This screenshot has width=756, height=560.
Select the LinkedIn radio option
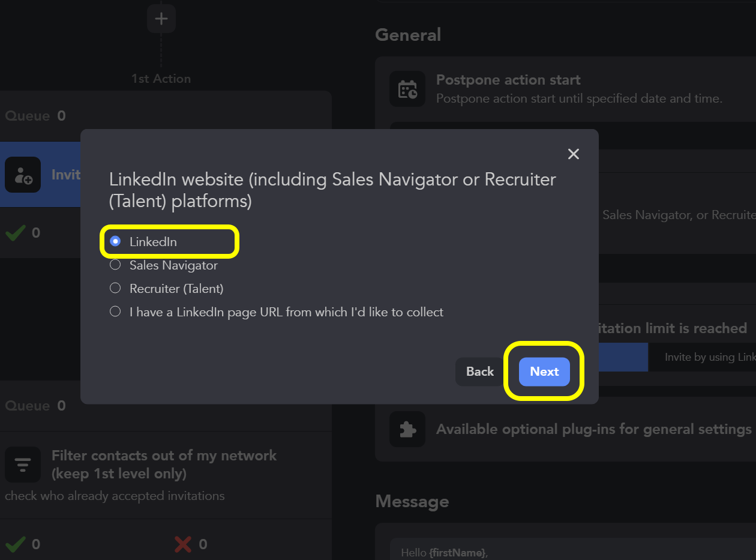[115, 242]
